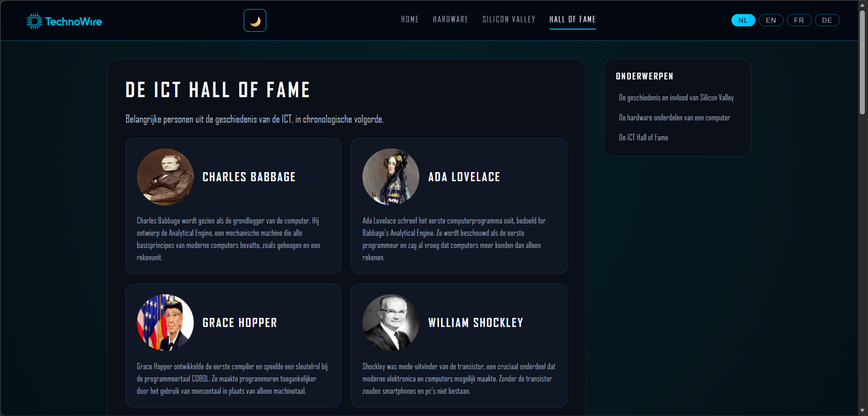This screenshot has width=868, height=416.
Task: Click the scrollbar down arrow
Action: pyautogui.click(x=862, y=411)
